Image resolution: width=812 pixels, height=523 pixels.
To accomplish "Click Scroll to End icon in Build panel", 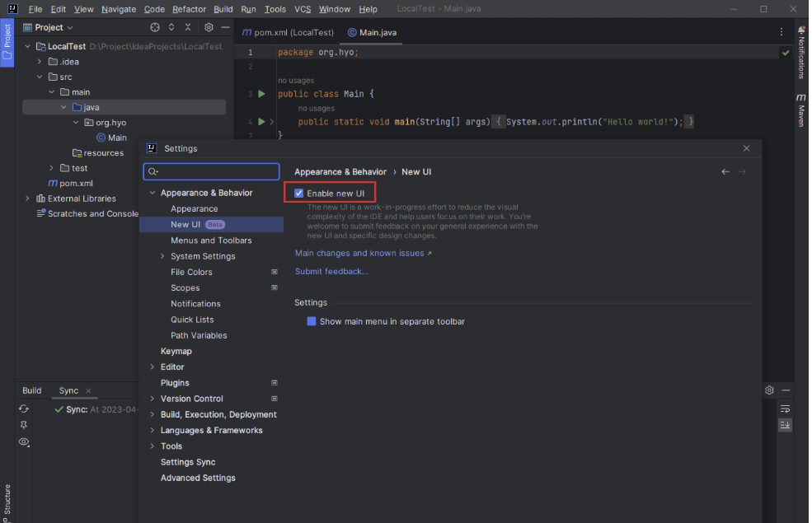I will pyautogui.click(x=785, y=425).
